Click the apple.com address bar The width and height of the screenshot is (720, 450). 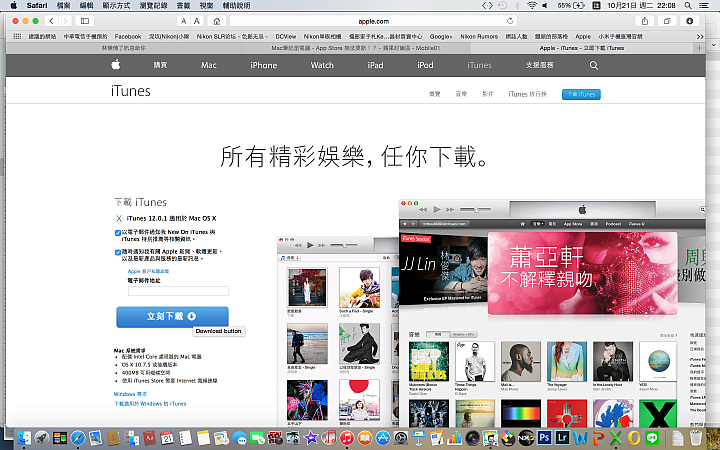(373, 21)
